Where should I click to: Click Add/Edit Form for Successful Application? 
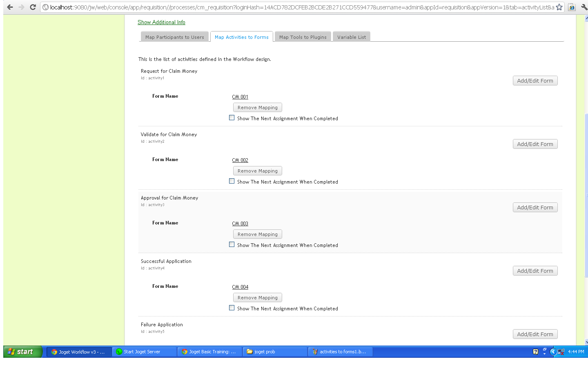coord(535,271)
